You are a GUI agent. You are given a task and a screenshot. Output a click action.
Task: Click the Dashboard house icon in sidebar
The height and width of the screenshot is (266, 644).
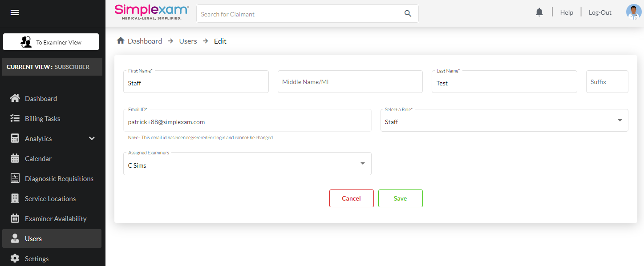coord(15,98)
